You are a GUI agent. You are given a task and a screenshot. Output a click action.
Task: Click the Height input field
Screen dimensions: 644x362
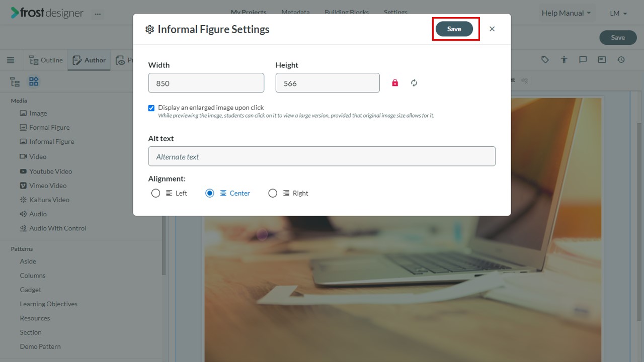328,83
